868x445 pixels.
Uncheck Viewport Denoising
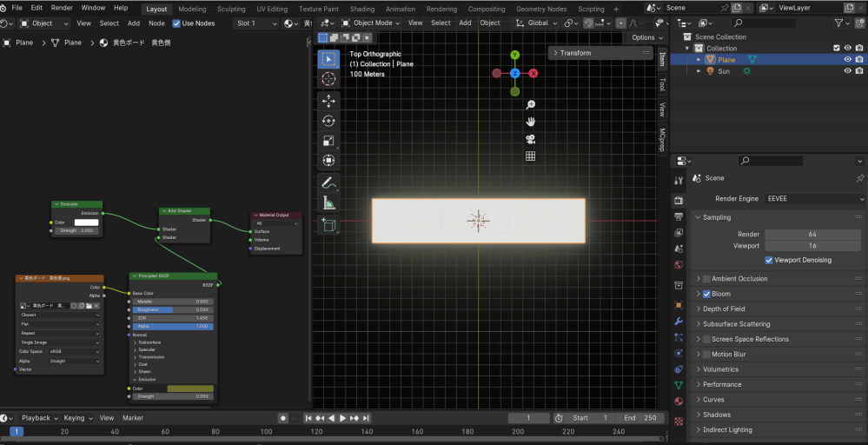pyautogui.click(x=769, y=260)
